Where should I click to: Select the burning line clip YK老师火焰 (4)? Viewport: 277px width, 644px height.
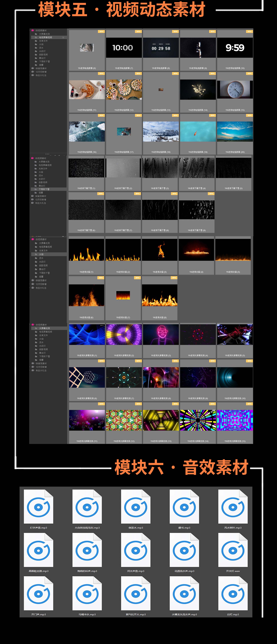[196, 250]
